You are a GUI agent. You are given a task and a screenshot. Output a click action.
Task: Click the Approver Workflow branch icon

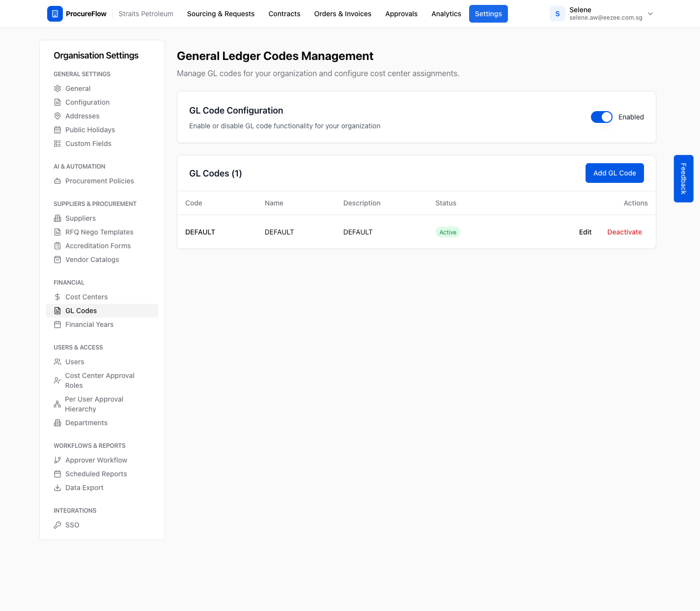(57, 460)
